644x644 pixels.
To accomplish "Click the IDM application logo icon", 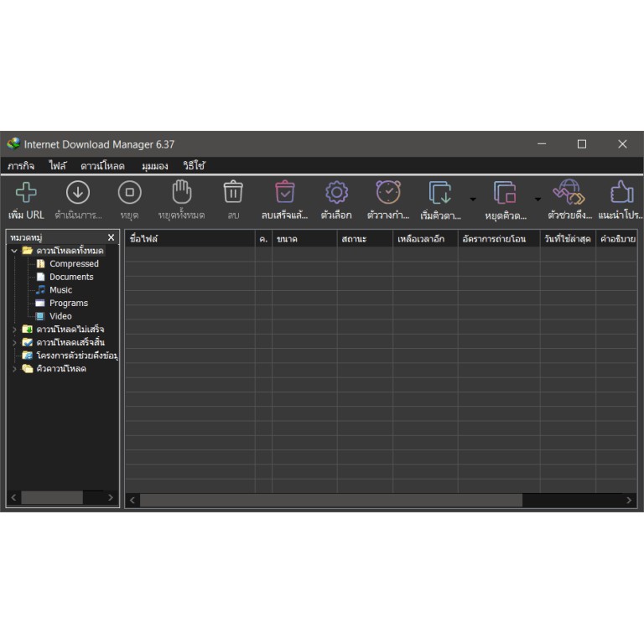I will pyautogui.click(x=13, y=143).
